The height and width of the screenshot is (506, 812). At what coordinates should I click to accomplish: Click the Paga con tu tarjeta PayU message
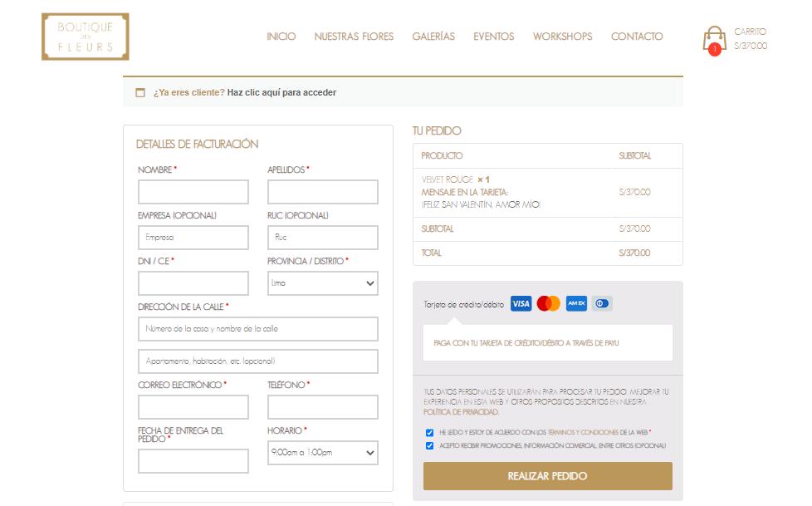pyautogui.click(x=526, y=343)
